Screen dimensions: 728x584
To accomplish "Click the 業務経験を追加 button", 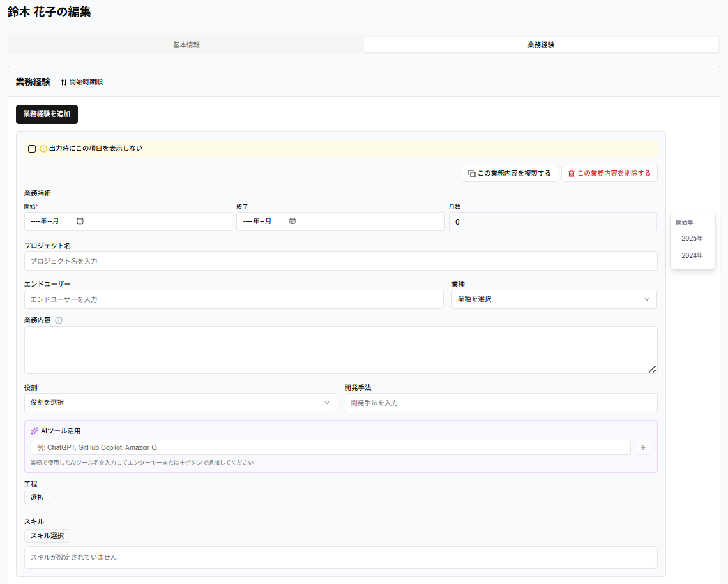I will [47, 114].
